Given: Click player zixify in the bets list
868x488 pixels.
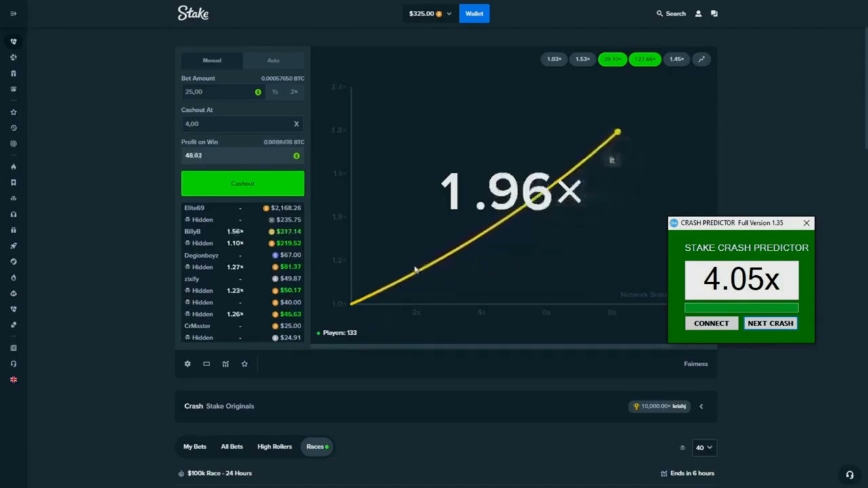Looking at the screenshot, I should click(x=192, y=279).
